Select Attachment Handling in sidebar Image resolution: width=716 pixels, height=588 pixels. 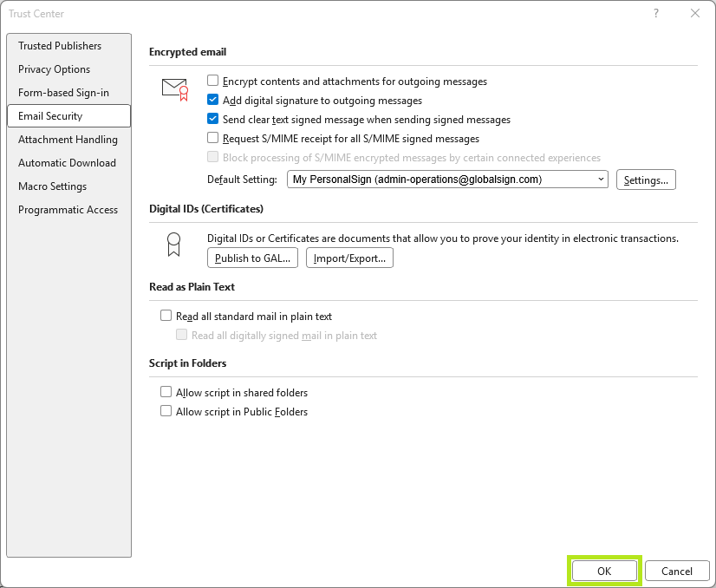click(x=68, y=140)
